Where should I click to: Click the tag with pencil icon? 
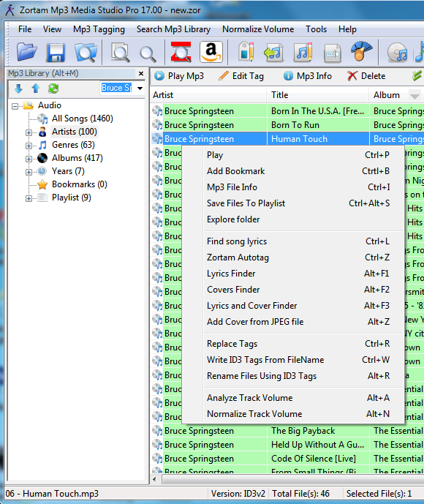click(246, 52)
